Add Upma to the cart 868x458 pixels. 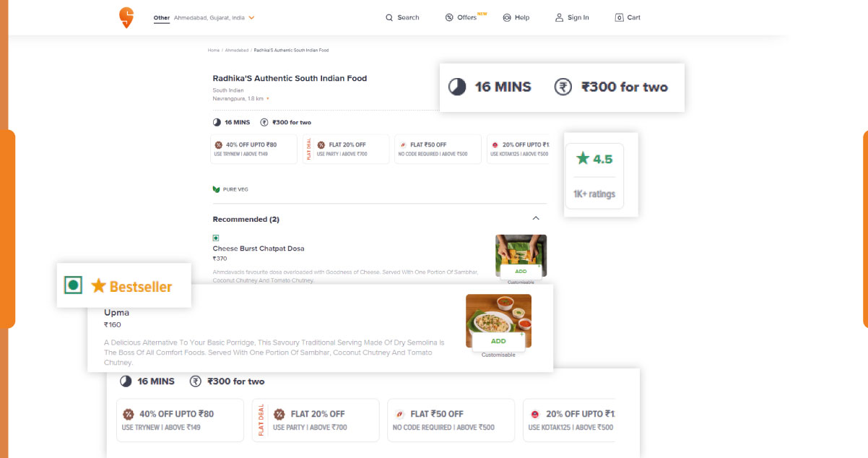pos(498,340)
